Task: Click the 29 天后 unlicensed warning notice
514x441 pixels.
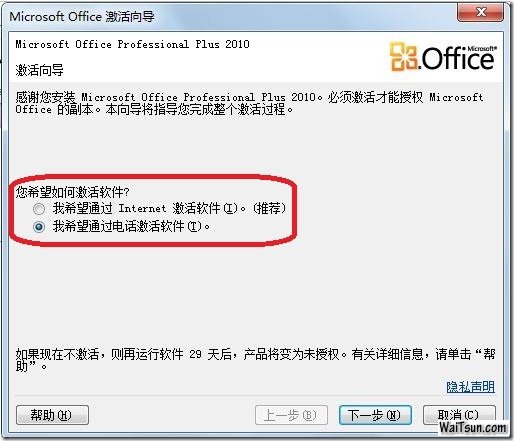Action: 255,360
